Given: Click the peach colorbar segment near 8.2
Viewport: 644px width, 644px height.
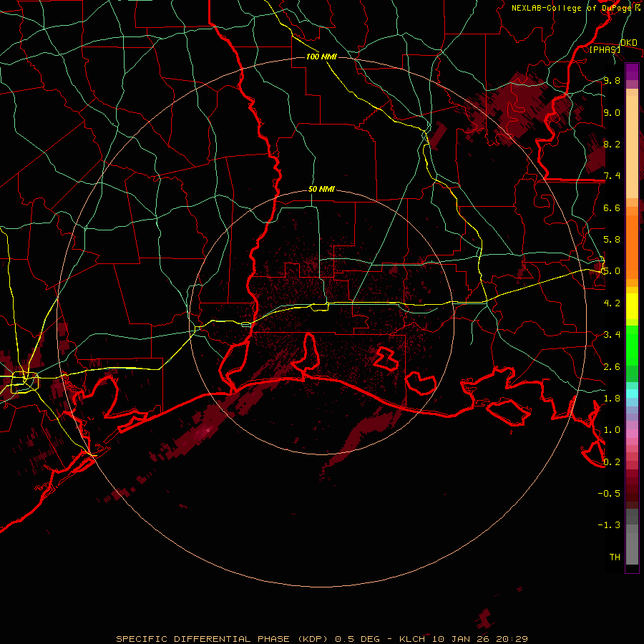Looking at the screenshot, I should click(632, 148).
